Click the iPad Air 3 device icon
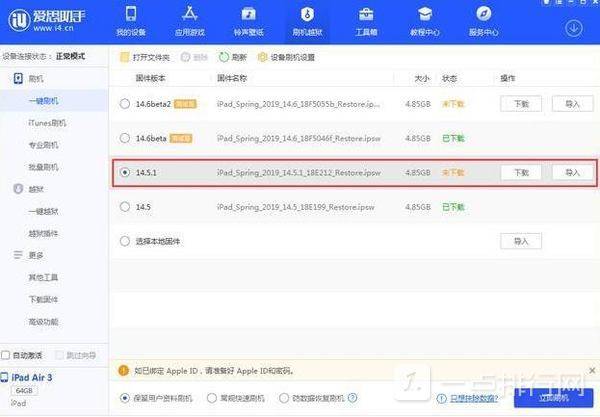 click(x=4, y=378)
